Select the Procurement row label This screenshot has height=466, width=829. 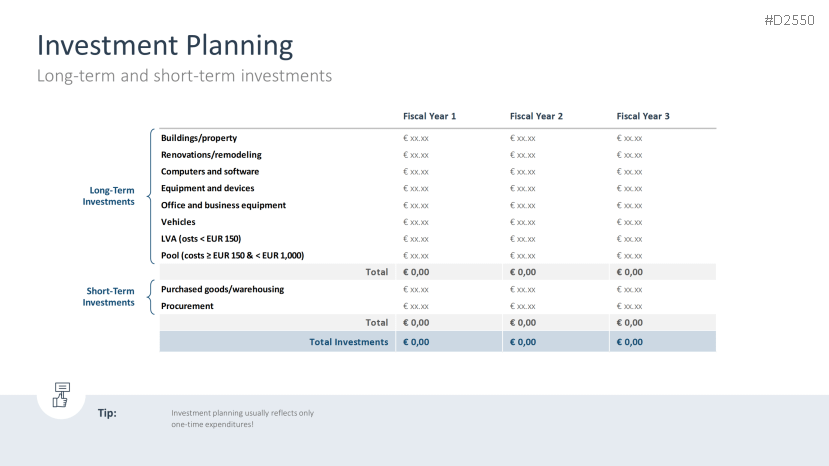(187, 306)
